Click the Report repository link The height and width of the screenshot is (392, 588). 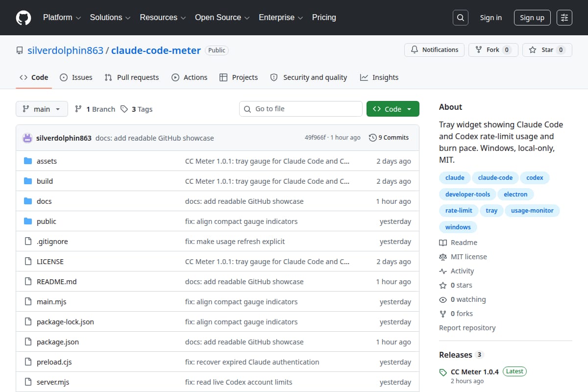467,328
